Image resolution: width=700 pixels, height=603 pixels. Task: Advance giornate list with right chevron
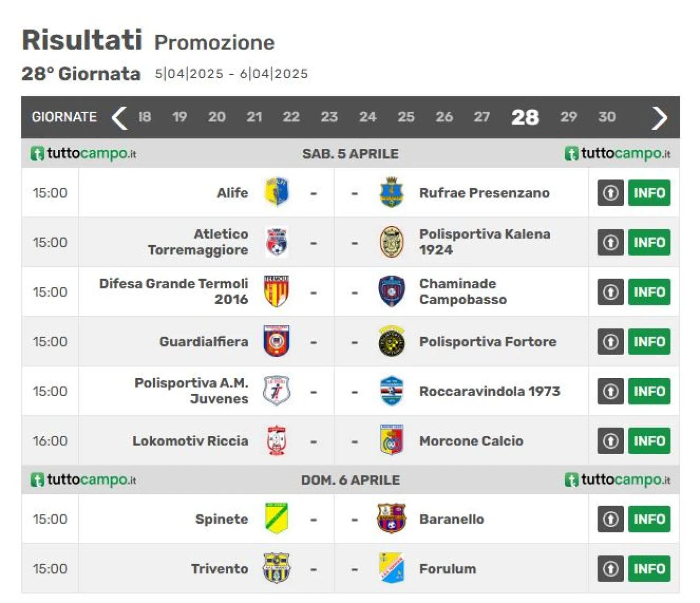click(660, 117)
